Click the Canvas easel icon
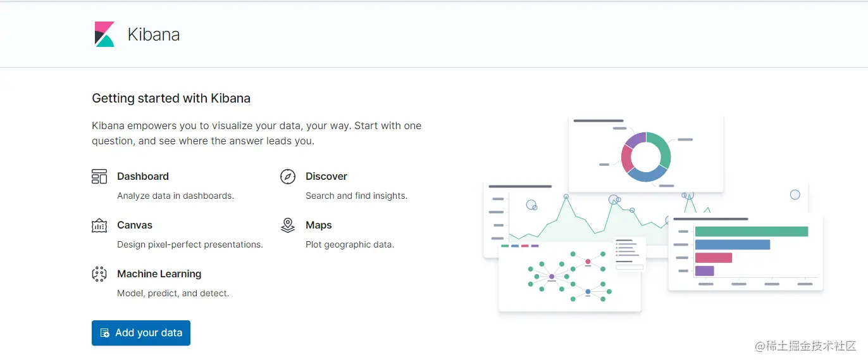The height and width of the screenshot is (364, 868). [x=99, y=225]
